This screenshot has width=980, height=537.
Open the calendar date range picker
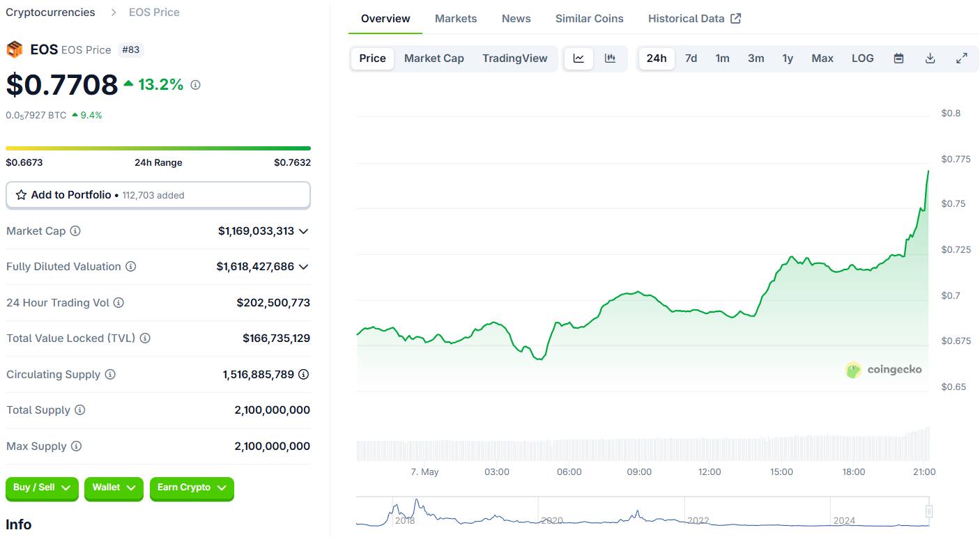click(898, 59)
